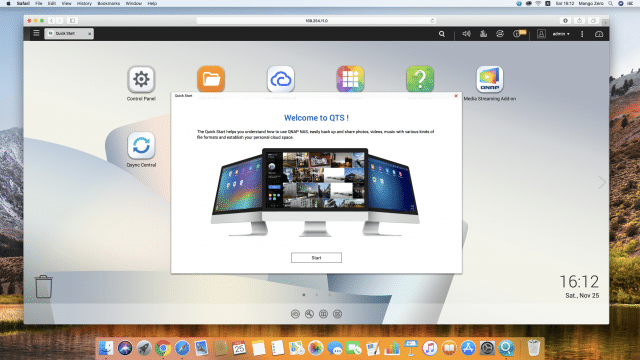
Task: Select the third desktop page dot
Action: coord(330,295)
